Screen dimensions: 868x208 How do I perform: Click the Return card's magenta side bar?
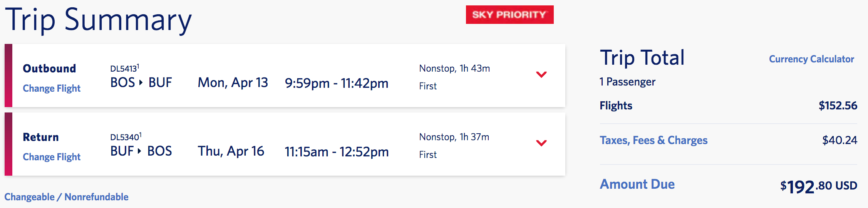8,144
